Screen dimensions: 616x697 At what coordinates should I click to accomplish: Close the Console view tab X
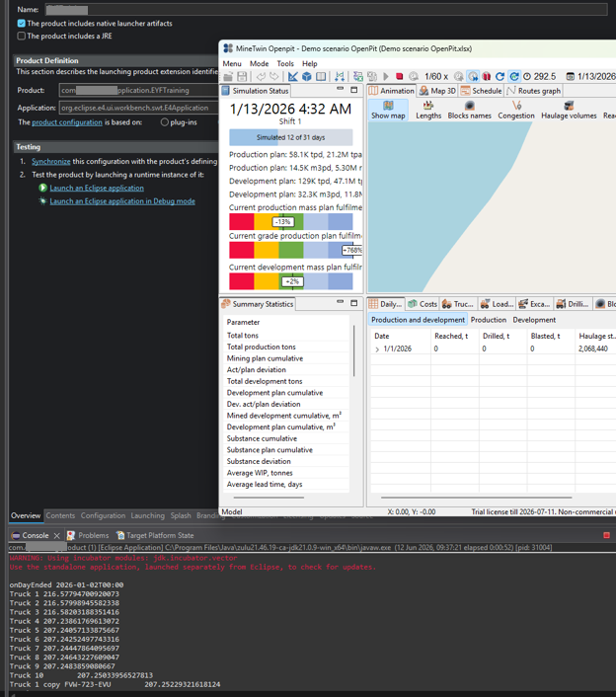click(56, 536)
